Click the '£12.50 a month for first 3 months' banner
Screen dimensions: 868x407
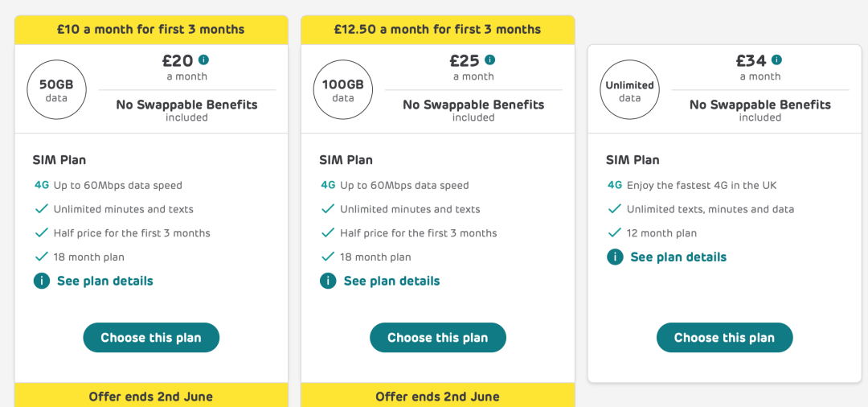[438, 29]
